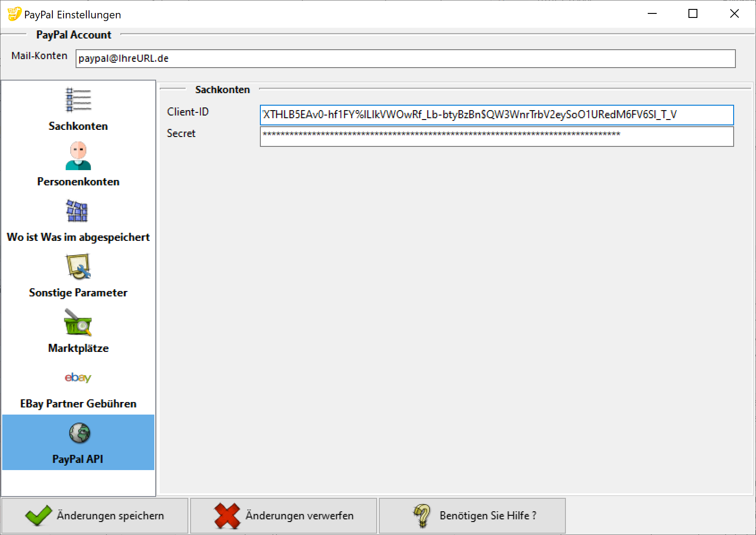Select the Marktplätze shopping basket icon

click(x=78, y=322)
